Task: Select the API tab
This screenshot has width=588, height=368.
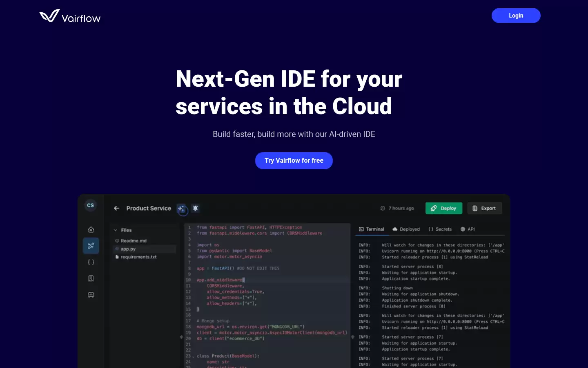Action: (468, 229)
